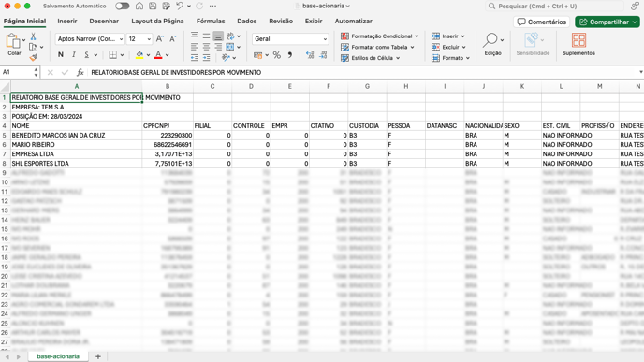Click the increase indent icon

[206, 57]
